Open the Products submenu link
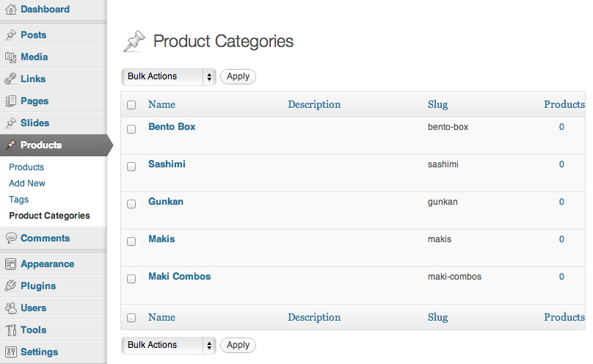Image resolution: width=593 pixels, height=364 pixels. (x=26, y=167)
